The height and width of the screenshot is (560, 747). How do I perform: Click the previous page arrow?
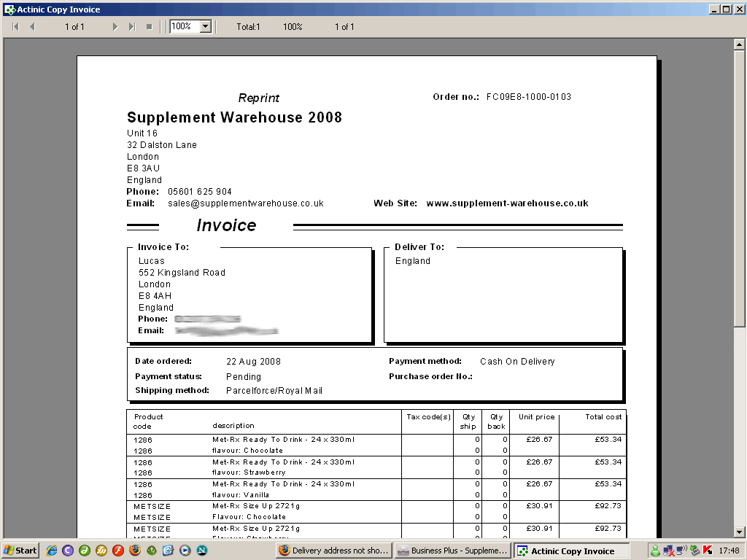[32, 27]
